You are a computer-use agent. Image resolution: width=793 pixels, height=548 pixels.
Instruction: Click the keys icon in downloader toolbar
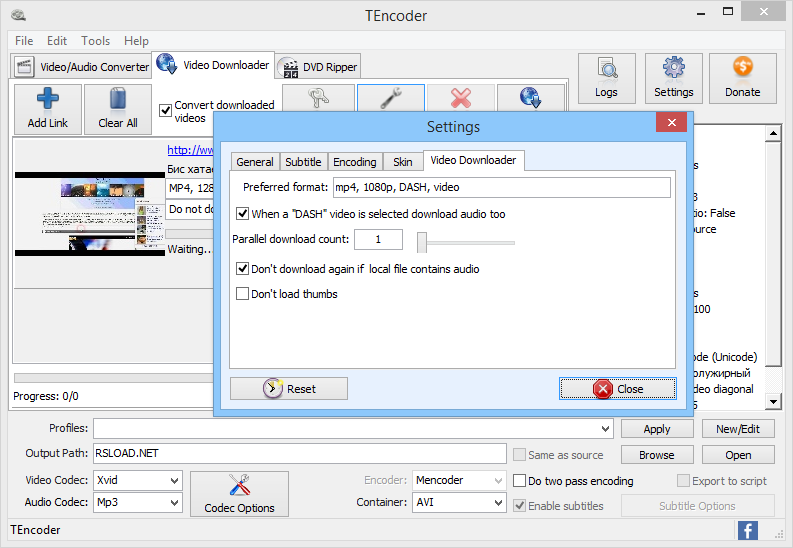coord(318,98)
